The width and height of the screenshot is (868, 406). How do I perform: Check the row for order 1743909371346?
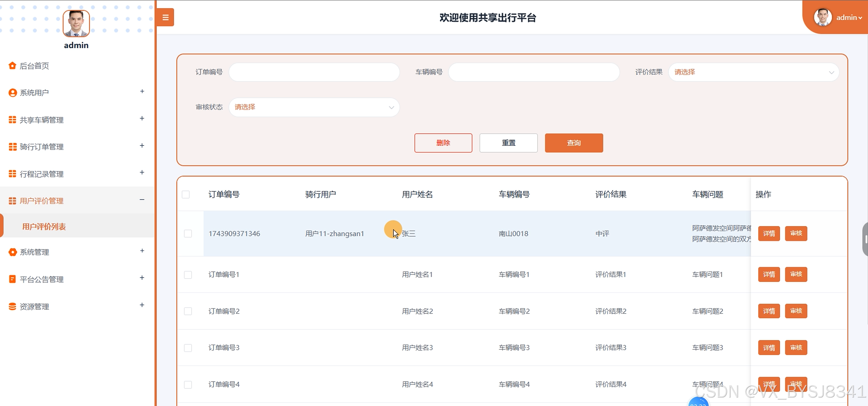[188, 234]
